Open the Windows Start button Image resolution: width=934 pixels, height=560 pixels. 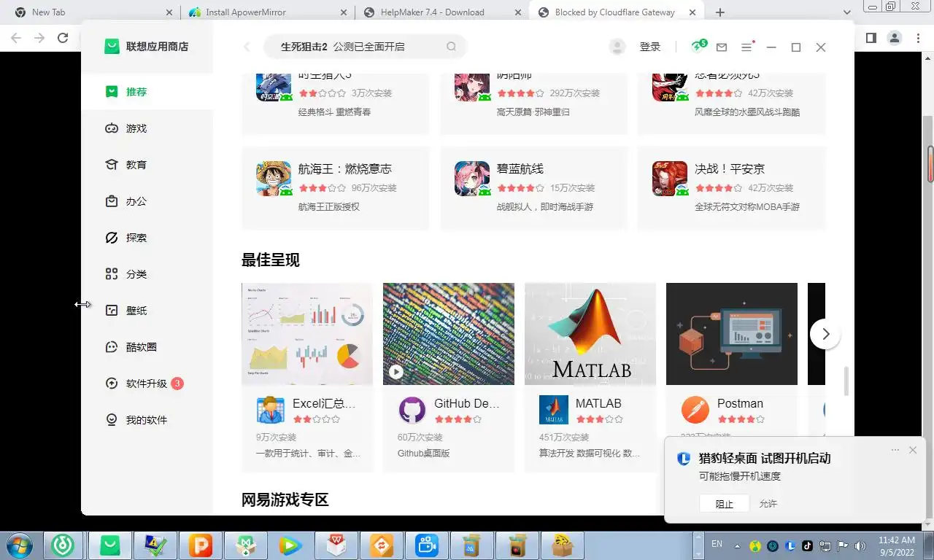click(x=19, y=545)
